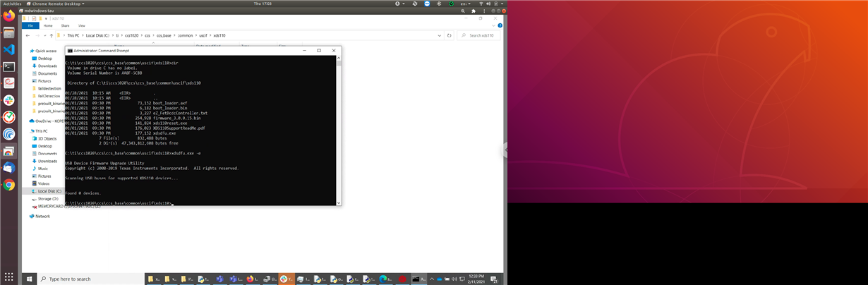Switch to the Home ribbon tab
This screenshot has width=868, height=285.
[x=48, y=25]
